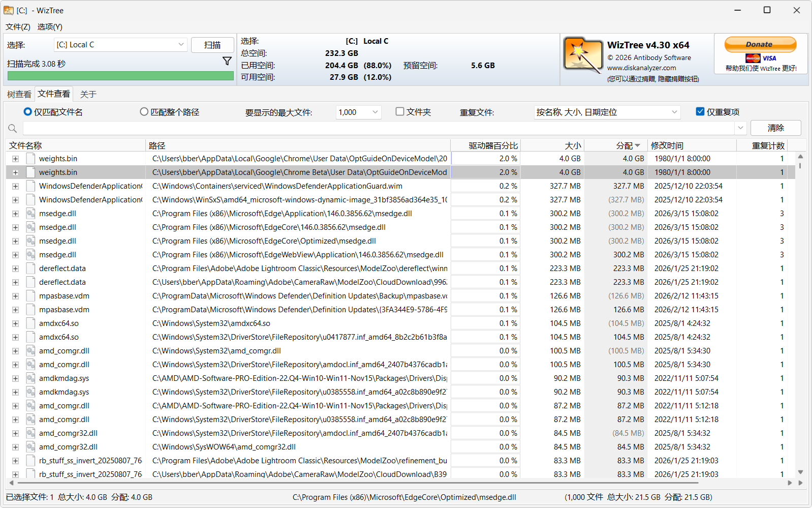
Task: Click the WizTree wizard logo icon
Action: coord(583,55)
